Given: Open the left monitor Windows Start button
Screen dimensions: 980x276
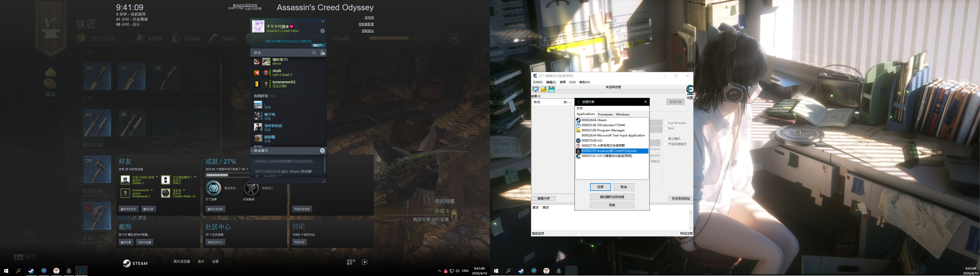Looking at the screenshot, I should pos(6,271).
